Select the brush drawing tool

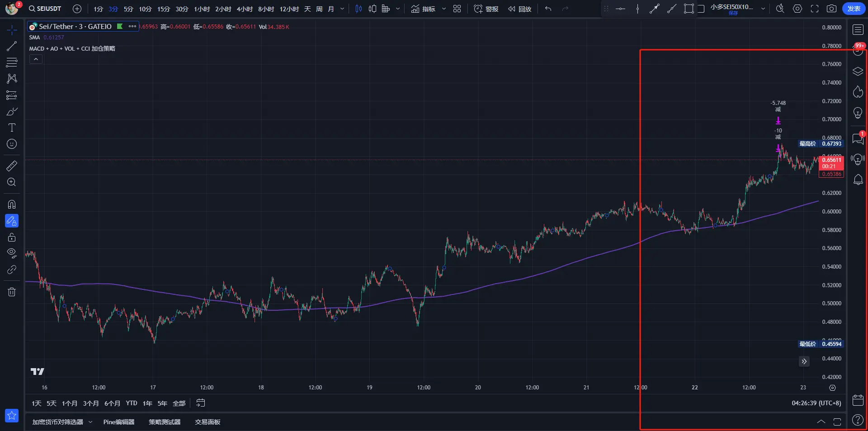coord(12,111)
